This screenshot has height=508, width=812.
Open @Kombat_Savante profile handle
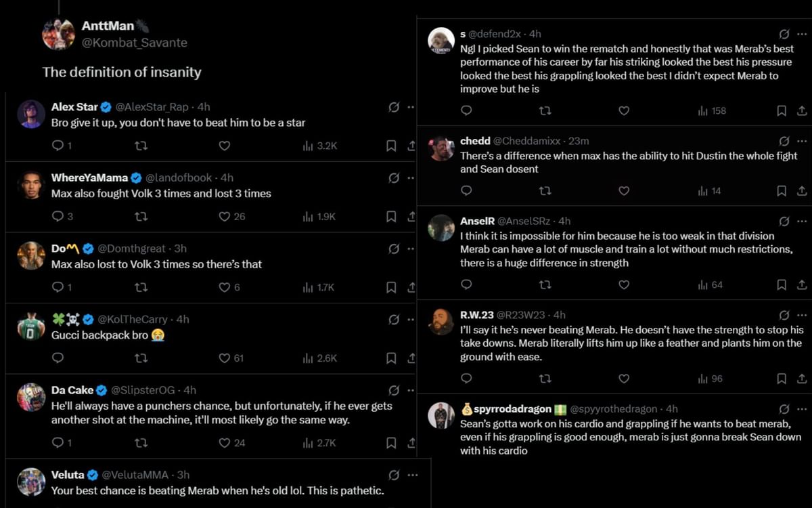tap(134, 43)
